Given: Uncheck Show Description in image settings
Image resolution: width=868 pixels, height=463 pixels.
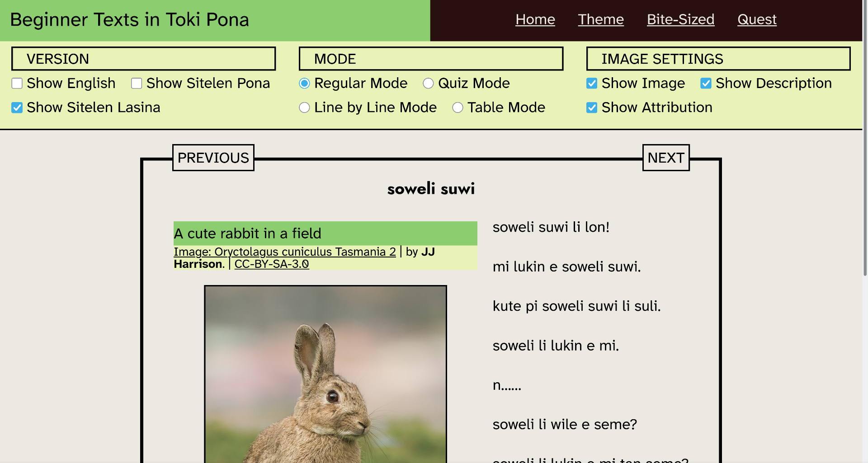Looking at the screenshot, I should coord(706,84).
